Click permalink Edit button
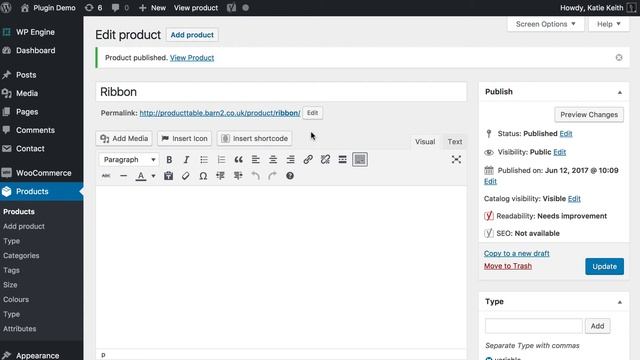The height and width of the screenshot is (360, 640). [x=313, y=113]
